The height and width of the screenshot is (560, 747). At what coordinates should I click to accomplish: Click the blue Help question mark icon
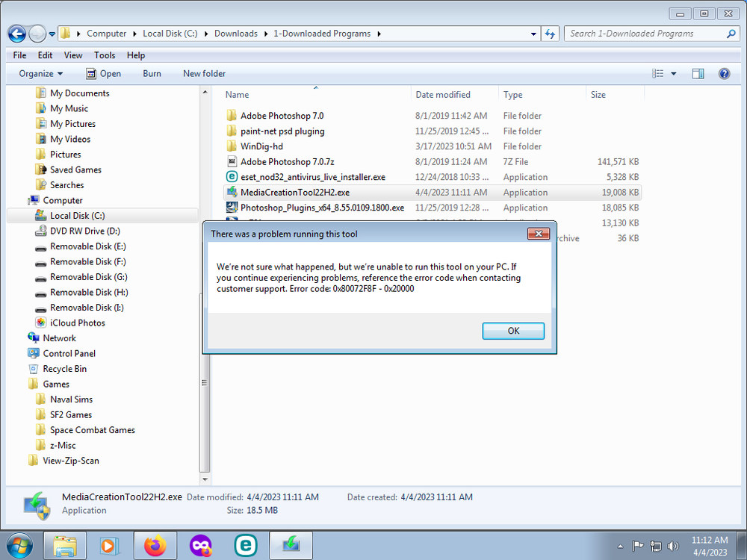point(724,73)
